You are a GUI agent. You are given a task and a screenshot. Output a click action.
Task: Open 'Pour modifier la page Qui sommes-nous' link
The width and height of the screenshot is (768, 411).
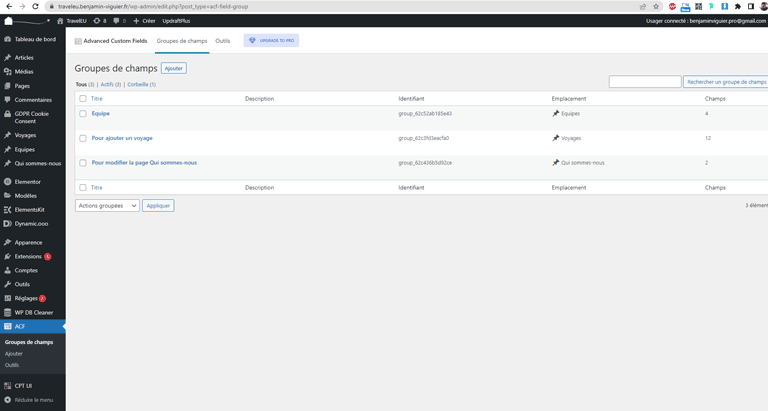point(144,162)
